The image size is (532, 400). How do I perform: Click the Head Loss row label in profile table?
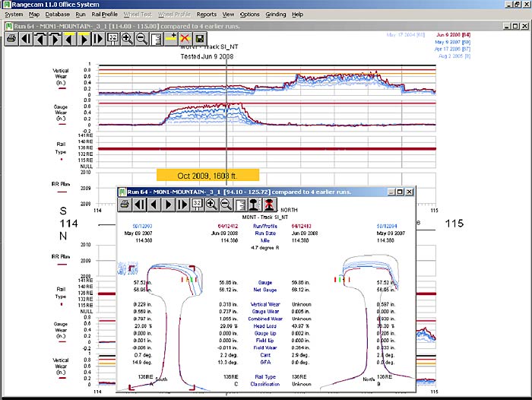point(265,326)
